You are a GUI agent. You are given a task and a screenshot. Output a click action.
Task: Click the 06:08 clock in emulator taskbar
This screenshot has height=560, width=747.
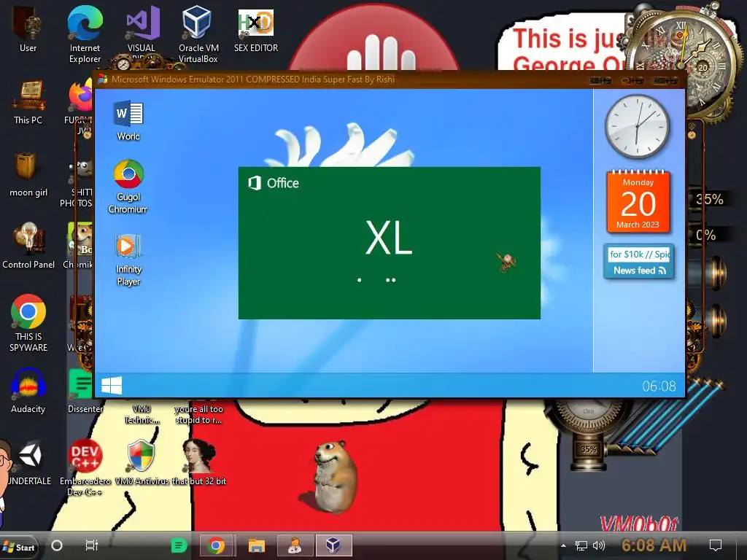pos(659,386)
